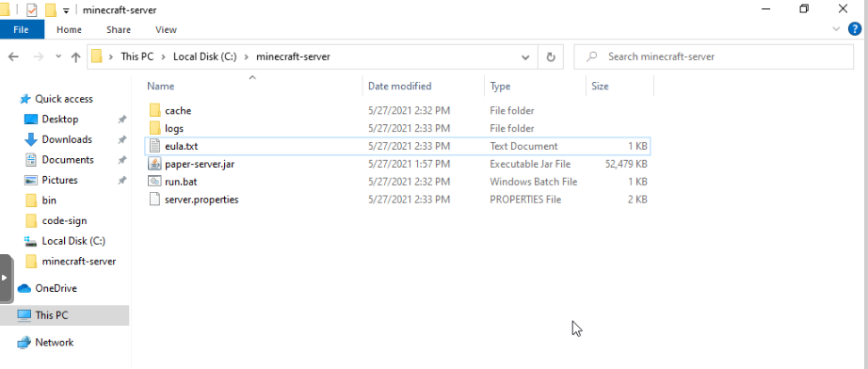Open the Share ribbon tab
This screenshot has height=369, width=868.
pyautogui.click(x=119, y=30)
